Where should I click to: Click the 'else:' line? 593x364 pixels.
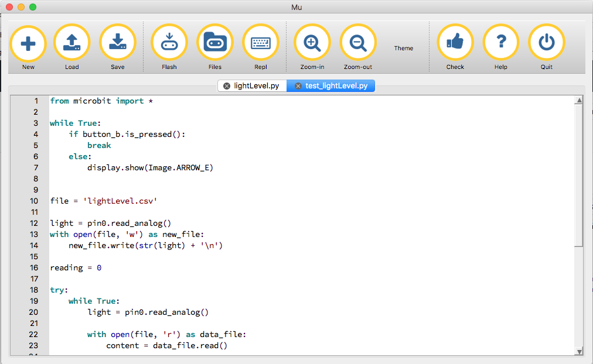click(x=80, y=156)
